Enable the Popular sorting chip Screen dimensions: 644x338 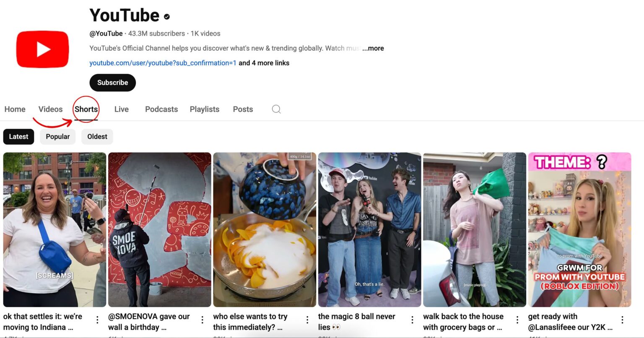point(57,136)
